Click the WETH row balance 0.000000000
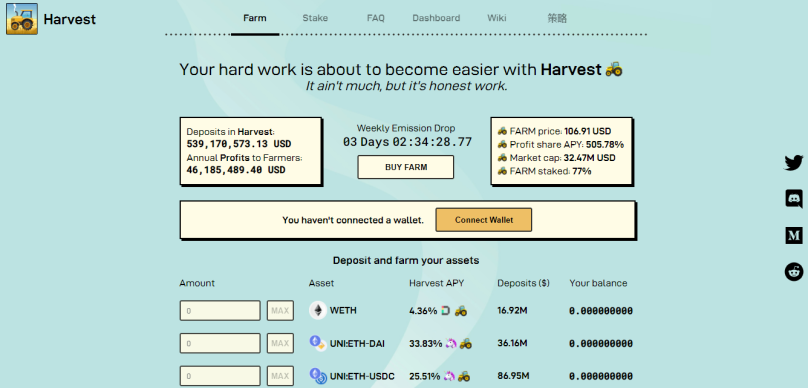The height and width of the screenshot is (388, 808). pos(601,311)
